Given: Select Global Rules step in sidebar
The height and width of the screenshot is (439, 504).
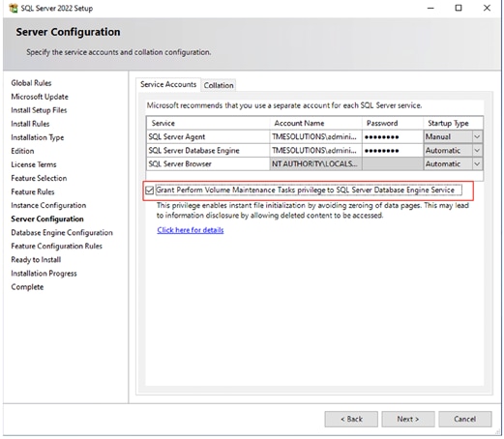Looking at the screenshot, I should (x=31, y=83).
